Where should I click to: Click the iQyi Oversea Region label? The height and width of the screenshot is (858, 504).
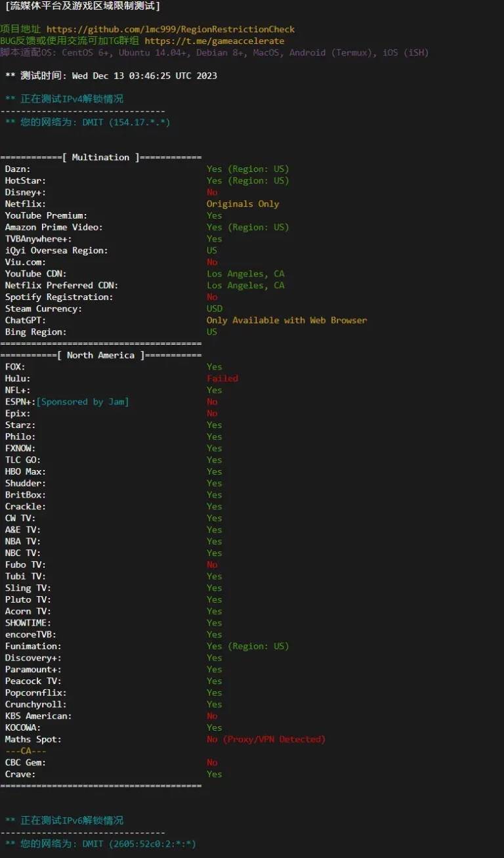click(56, 251)
